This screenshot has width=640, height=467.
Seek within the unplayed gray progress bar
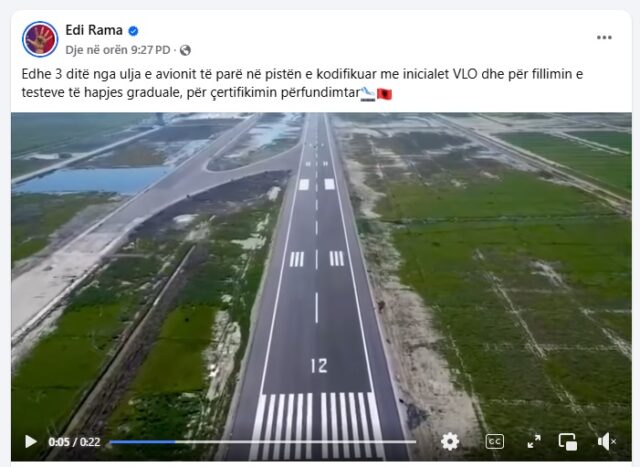296,441
